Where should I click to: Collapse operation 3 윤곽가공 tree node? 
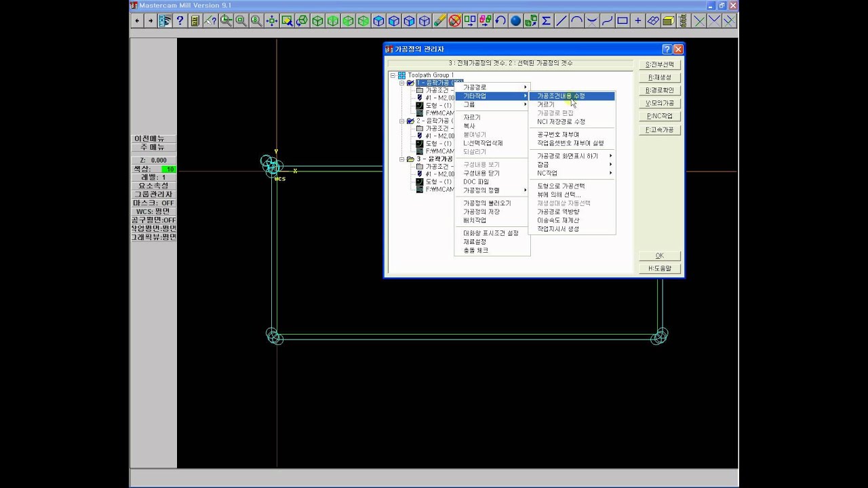coord(402,159)
